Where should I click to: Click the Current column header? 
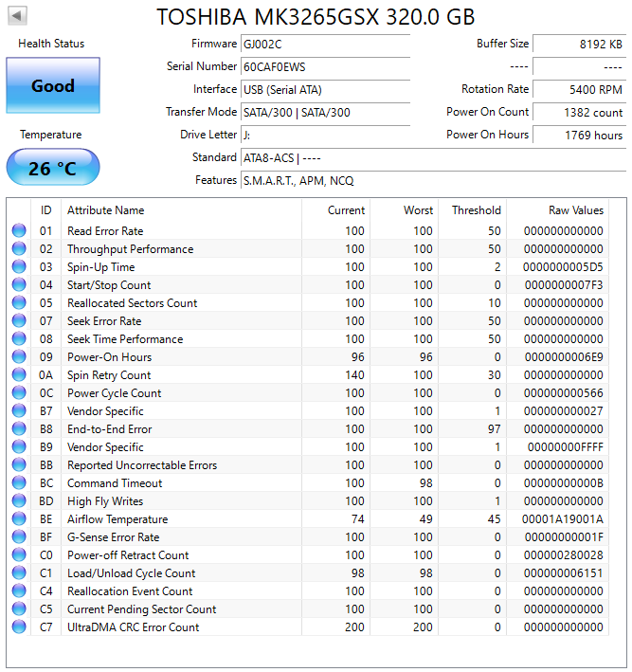[x=336, y=210]
